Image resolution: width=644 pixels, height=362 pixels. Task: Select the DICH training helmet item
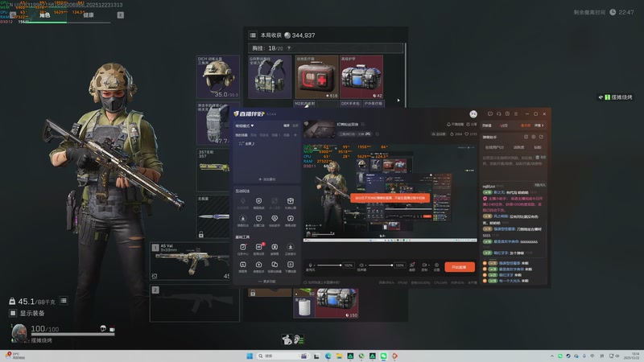[x=218, y=76]
